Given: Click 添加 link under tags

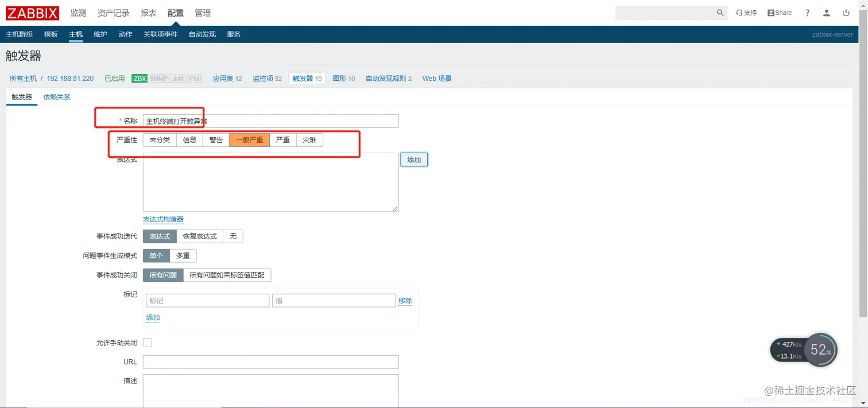Looking at the screenshot, I should (x=153, y=318).
